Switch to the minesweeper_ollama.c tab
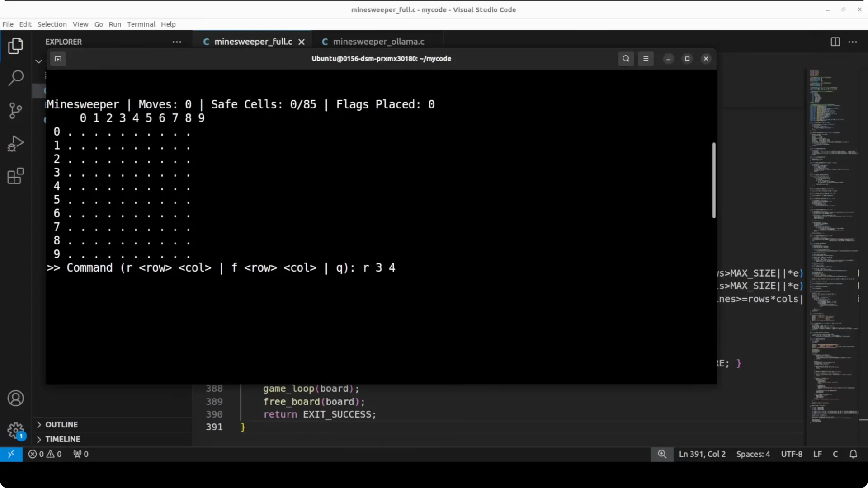Viewport: 868px width, 488px height. click(373, 42)
